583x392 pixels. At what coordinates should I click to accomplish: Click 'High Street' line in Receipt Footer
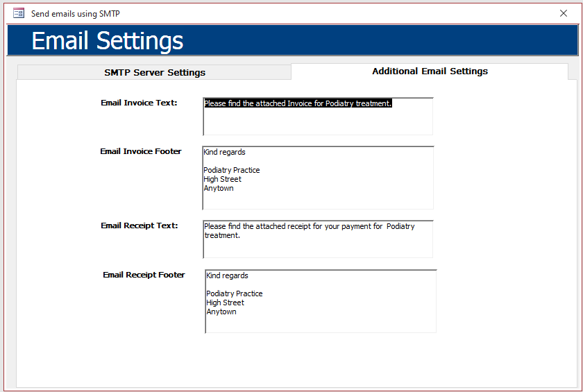click(x=225, y=302)
